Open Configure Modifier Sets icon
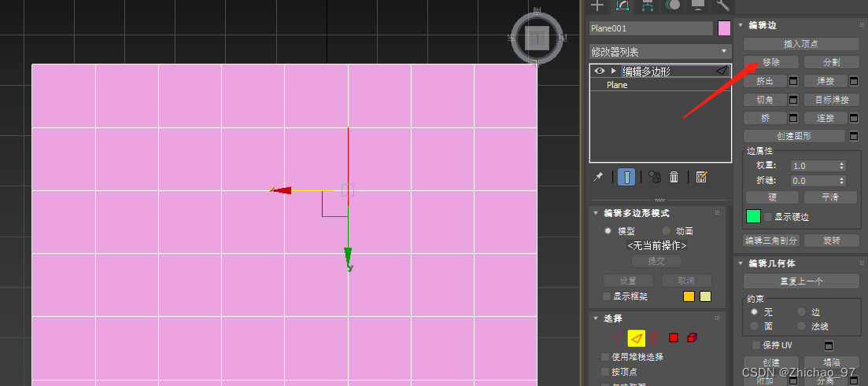 coord(701,177)
